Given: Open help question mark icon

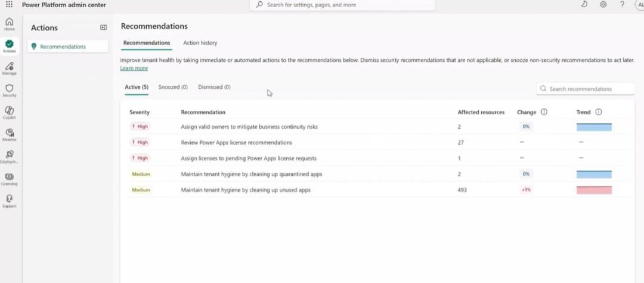Looking at the screenshot, I should pyautogui.click(x=622, y=5).
